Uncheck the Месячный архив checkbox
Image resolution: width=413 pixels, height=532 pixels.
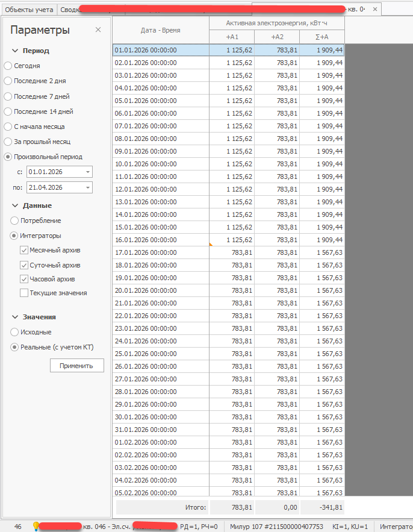click(x=24, y=251)
